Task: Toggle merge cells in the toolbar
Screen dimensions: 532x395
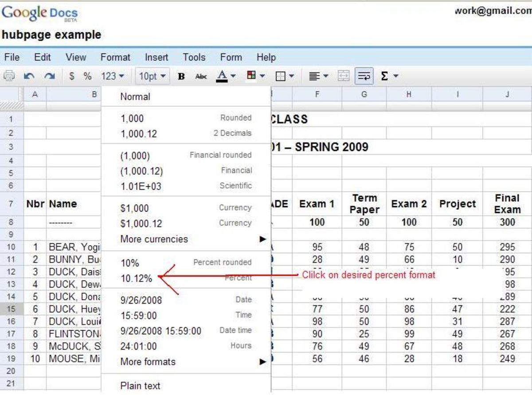Action: (344, 75)
